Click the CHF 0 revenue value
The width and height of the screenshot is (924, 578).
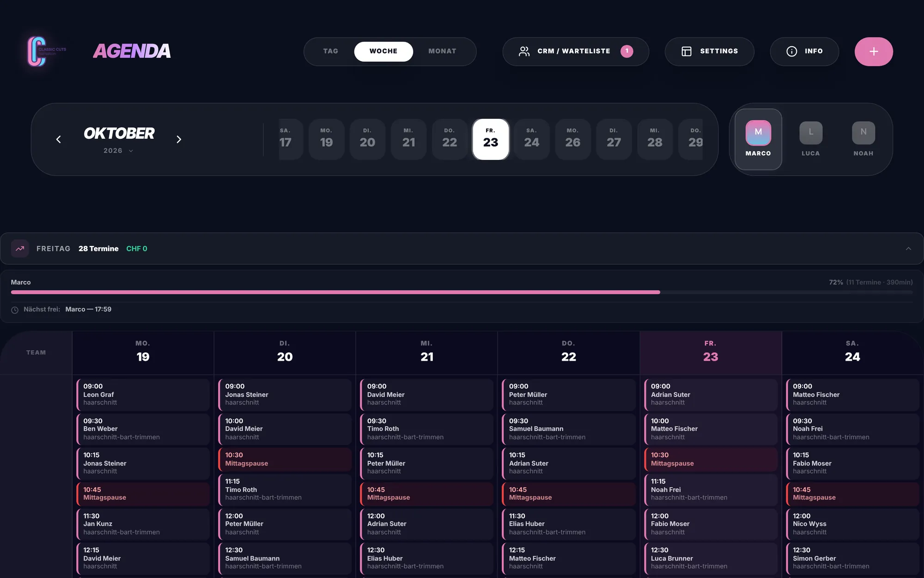click(x=137, y=249)
